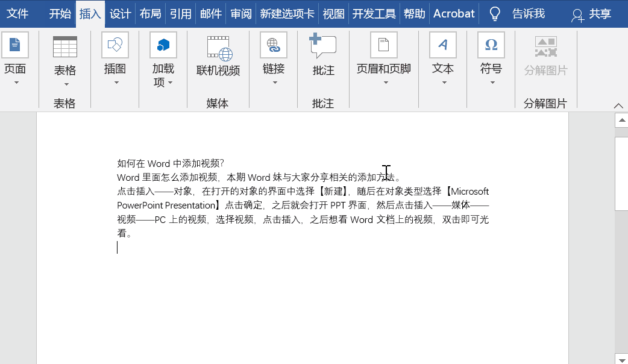This screenshot has height=364, width=628.
Task: Click the 告诉我 Tell Me search box
Action: pyautogui.click(x=529, y=14)
